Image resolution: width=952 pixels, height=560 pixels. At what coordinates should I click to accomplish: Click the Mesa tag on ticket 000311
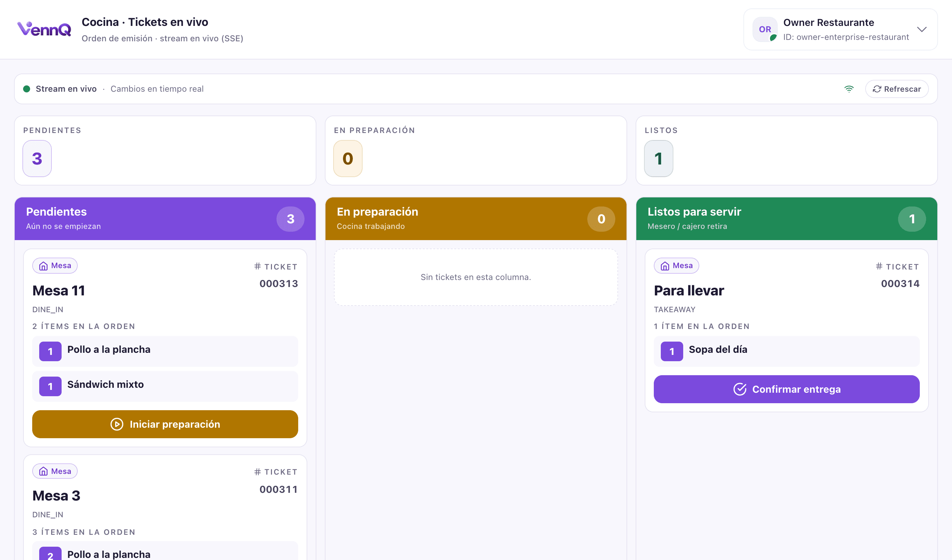point(55,471)
